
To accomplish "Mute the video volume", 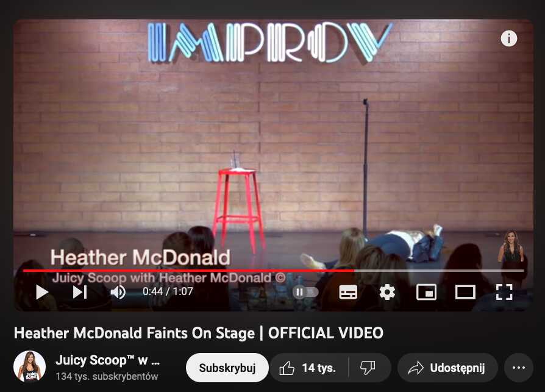I will coord(118,292).
